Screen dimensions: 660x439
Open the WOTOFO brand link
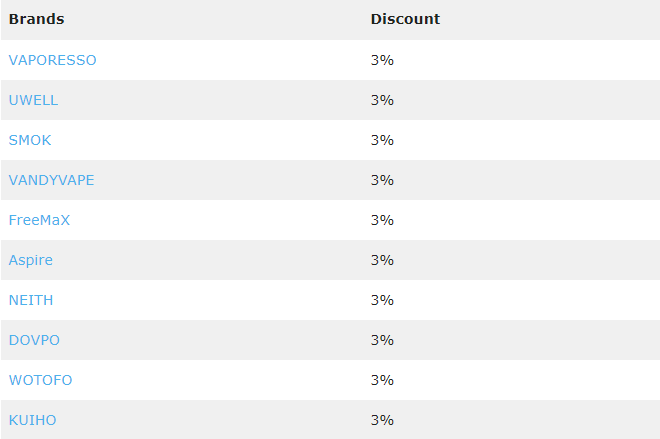point(40,380)
